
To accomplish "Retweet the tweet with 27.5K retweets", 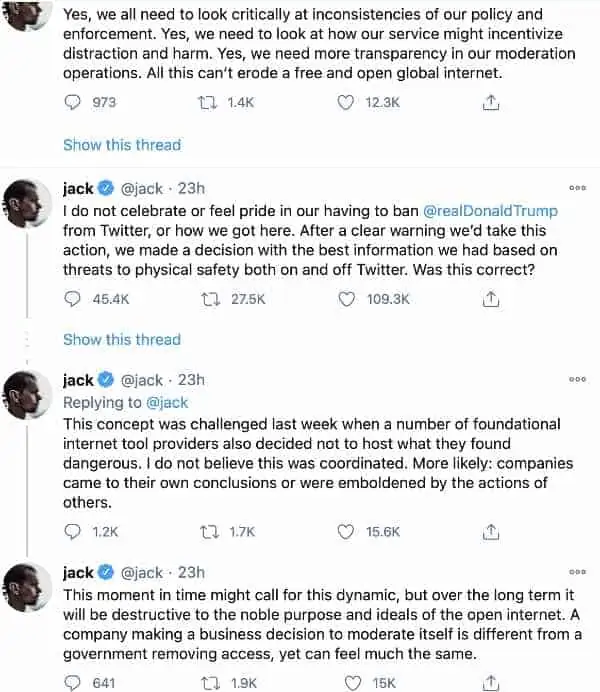I will pos(210,300).
